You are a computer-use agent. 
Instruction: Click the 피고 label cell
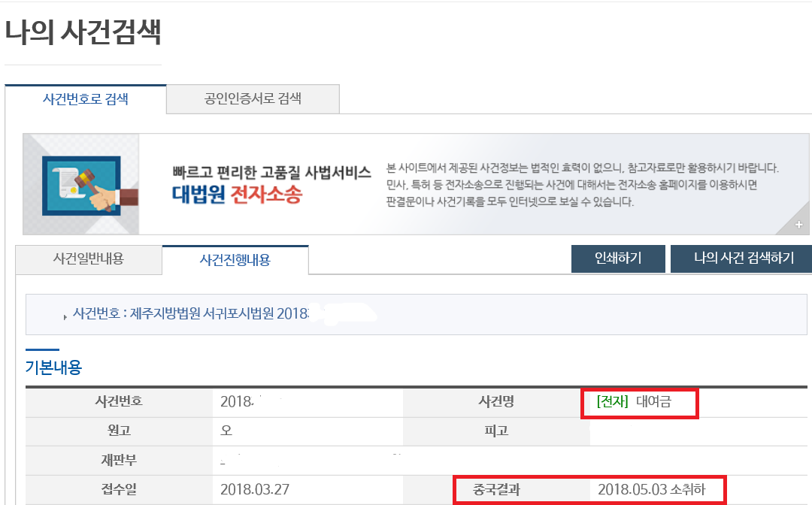[x=496, y=431]
